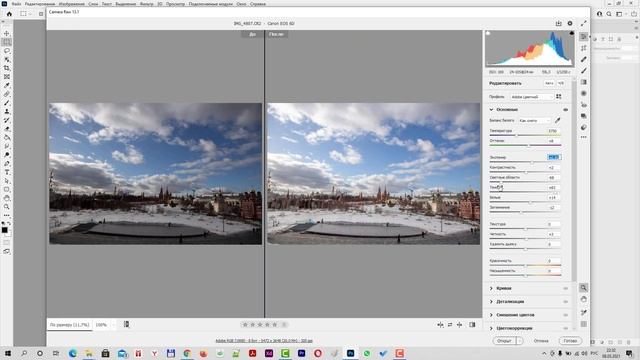Open the Snapshots panel icon
This screenshot has width=640, height=360.
584,116
